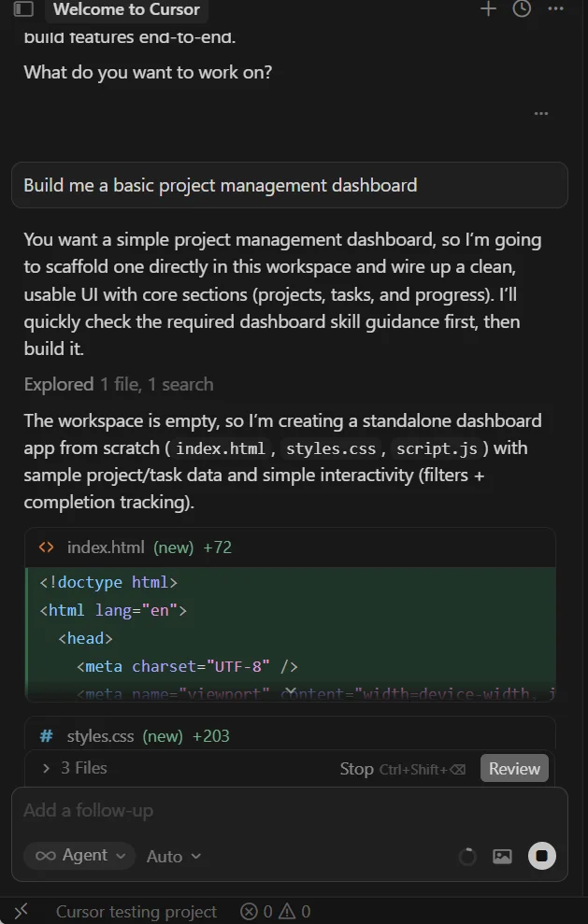The image size is (588, 924).
Task: Open the Auto model dropdown
Action: pos(174,856)
